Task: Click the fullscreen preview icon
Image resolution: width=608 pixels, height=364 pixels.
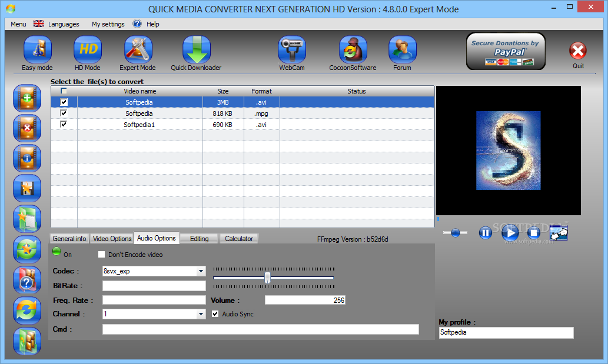Action: point(559,233)
